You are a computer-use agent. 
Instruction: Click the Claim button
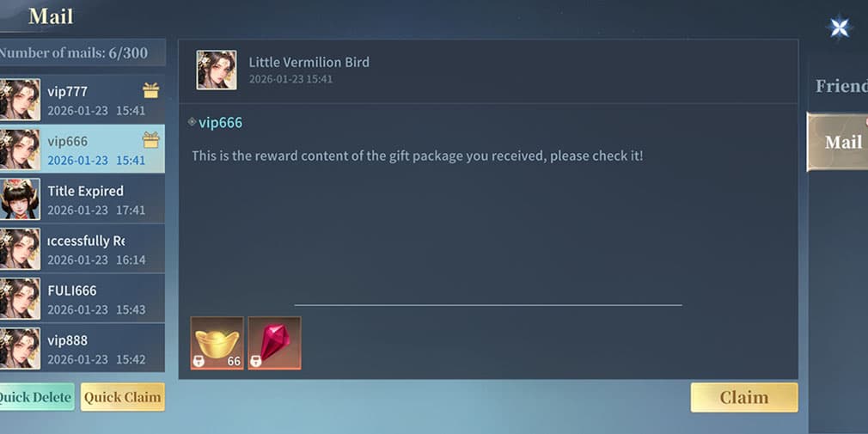[x=744, y=397]
